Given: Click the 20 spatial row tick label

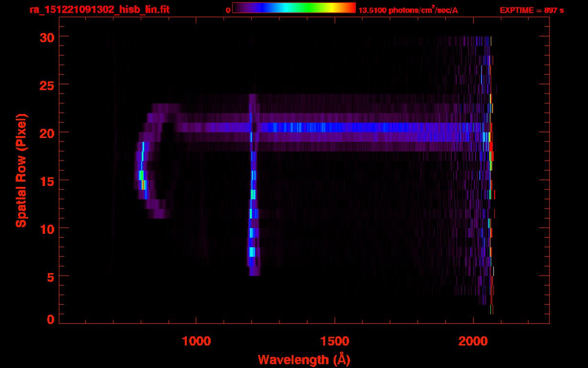Looking at the screenshot, I should tap(47, 133).
